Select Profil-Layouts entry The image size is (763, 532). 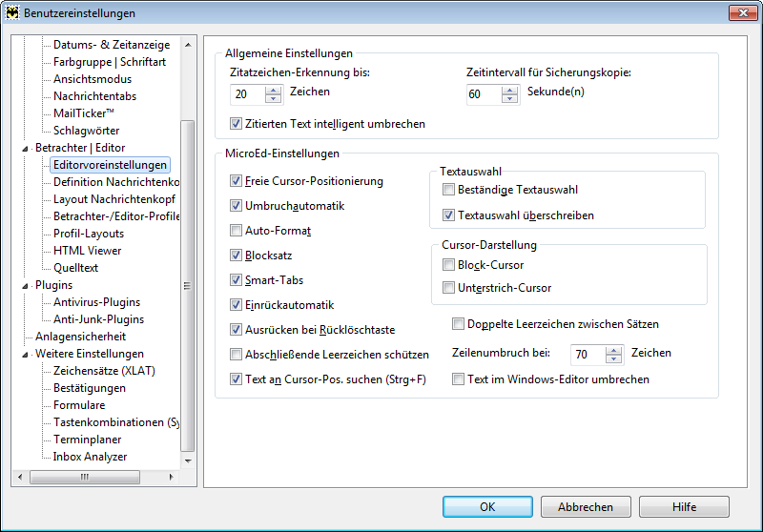pyautogui.click(x=89, y=234)
